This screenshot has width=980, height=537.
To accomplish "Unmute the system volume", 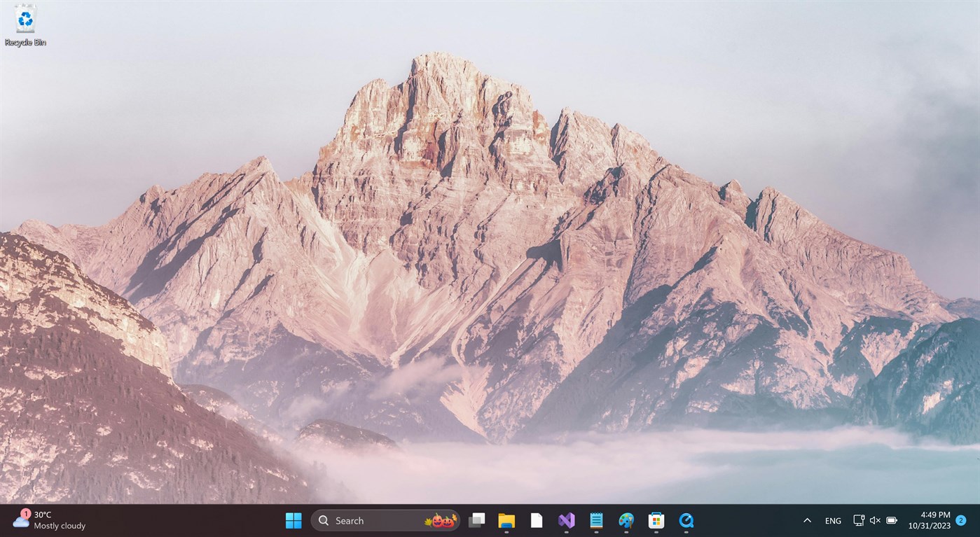I will point(875,520).
